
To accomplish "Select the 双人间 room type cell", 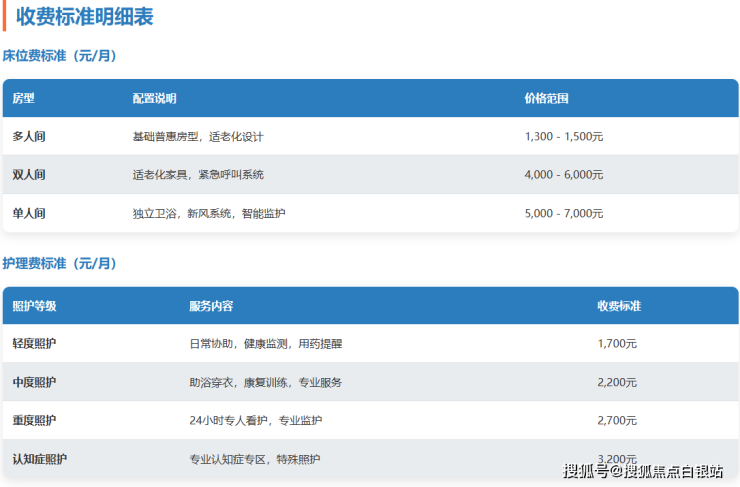I will tap(29, 175).
